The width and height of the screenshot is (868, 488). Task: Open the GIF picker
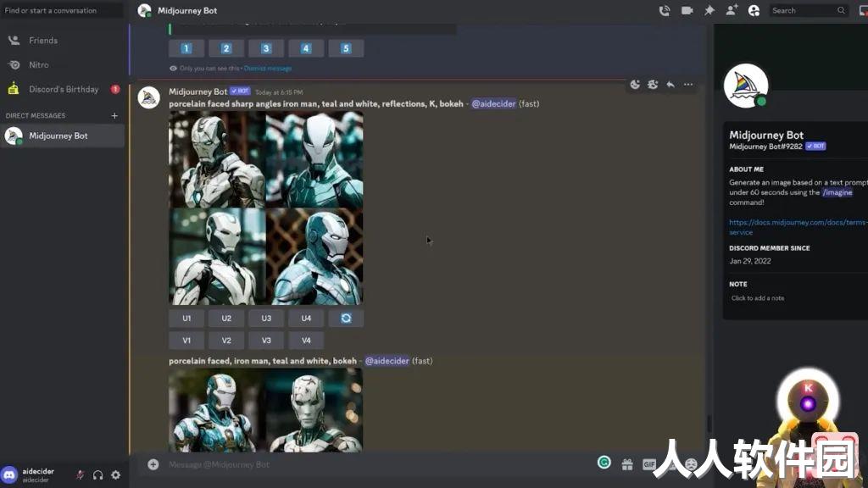pyautogui.click(x=648, y=465)
